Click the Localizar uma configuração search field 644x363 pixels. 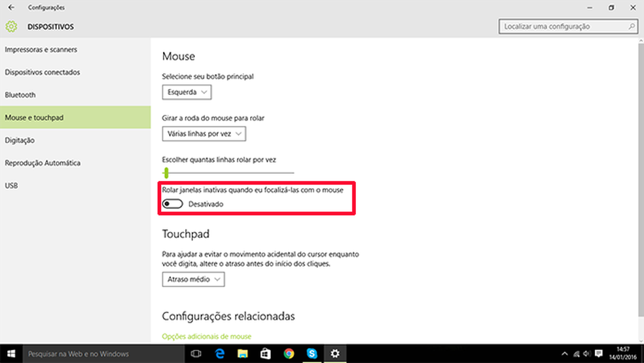pos(568,26)
